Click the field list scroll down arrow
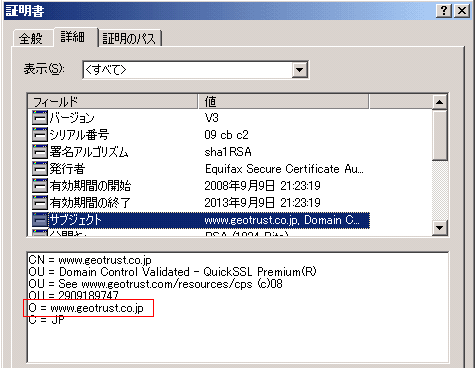Image resolution: width=475 pixels, height=368 pixels. click(x=440, y=228)
